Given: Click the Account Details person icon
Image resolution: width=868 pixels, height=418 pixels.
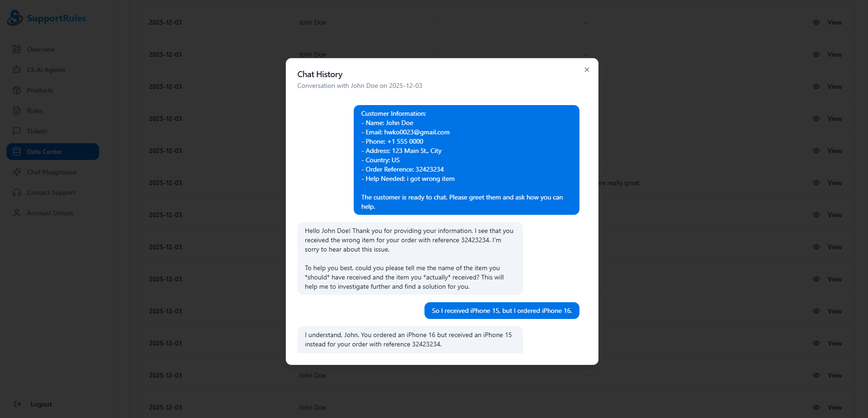Looking at the screenshot, I should (x=17, y=212).
